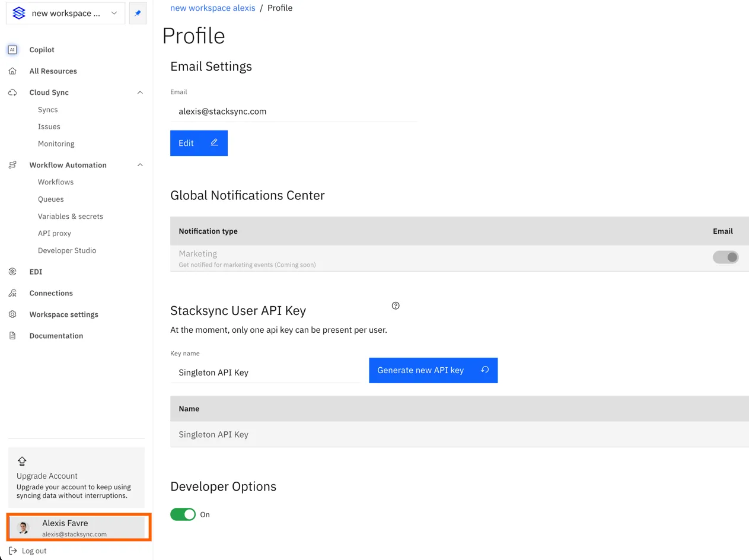Open API proxy page

pyautogui.click(x=55, y=233)
